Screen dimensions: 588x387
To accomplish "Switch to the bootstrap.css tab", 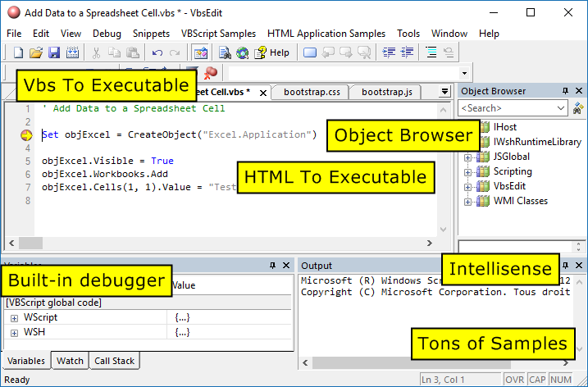I will point(312,91).
